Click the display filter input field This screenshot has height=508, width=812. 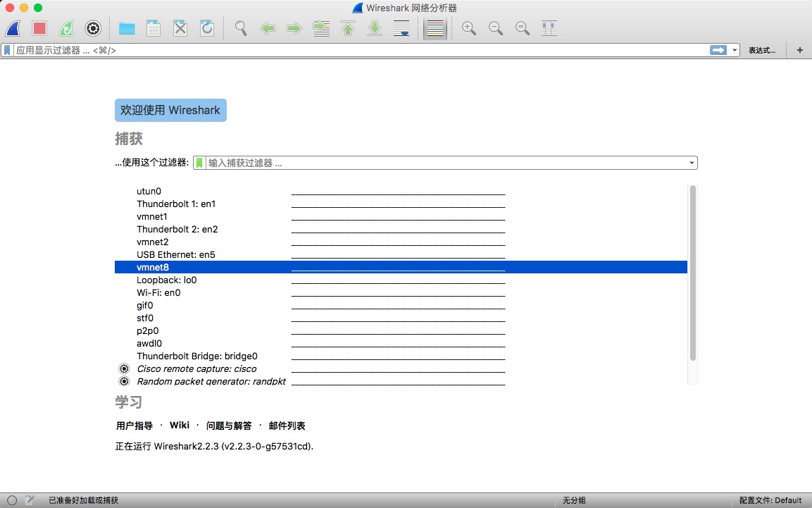(x=361, y=50)
